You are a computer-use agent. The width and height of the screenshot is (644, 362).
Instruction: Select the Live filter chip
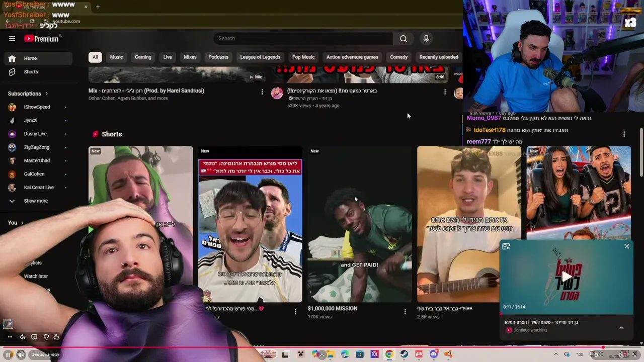[168, 57]
